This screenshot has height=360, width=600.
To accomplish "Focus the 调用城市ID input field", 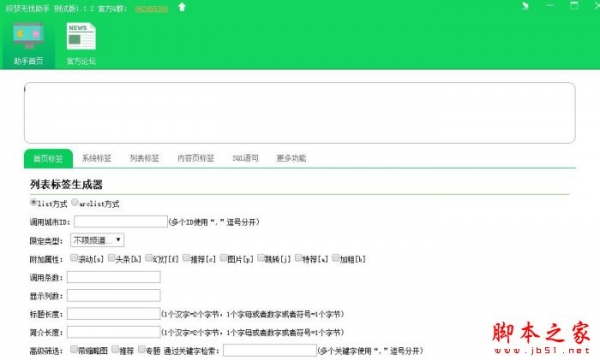I will tap(121, 222).
